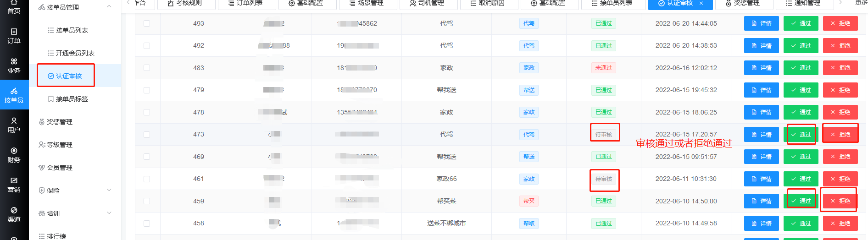
Task: Approve row 492 with 通过
Action: (x=801, y=46)
